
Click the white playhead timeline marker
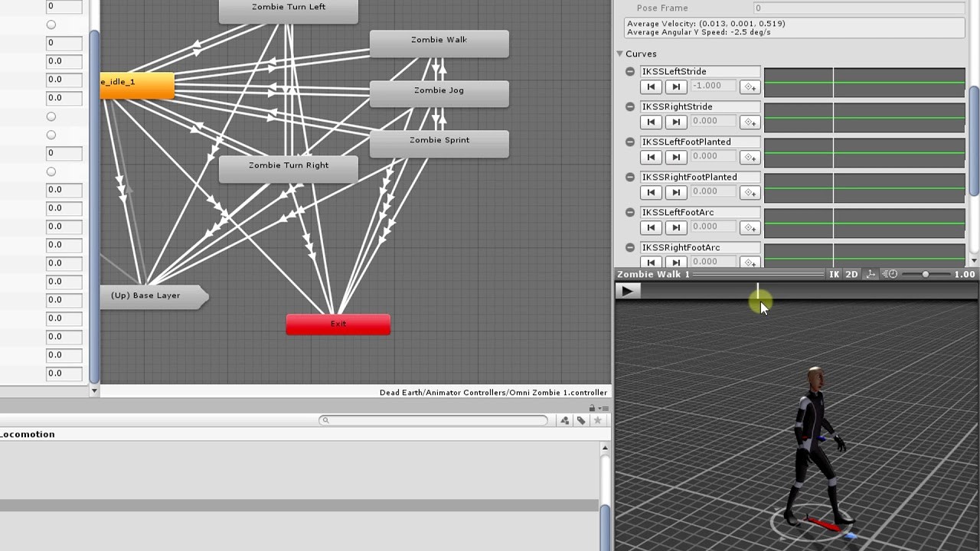point(758,291)
